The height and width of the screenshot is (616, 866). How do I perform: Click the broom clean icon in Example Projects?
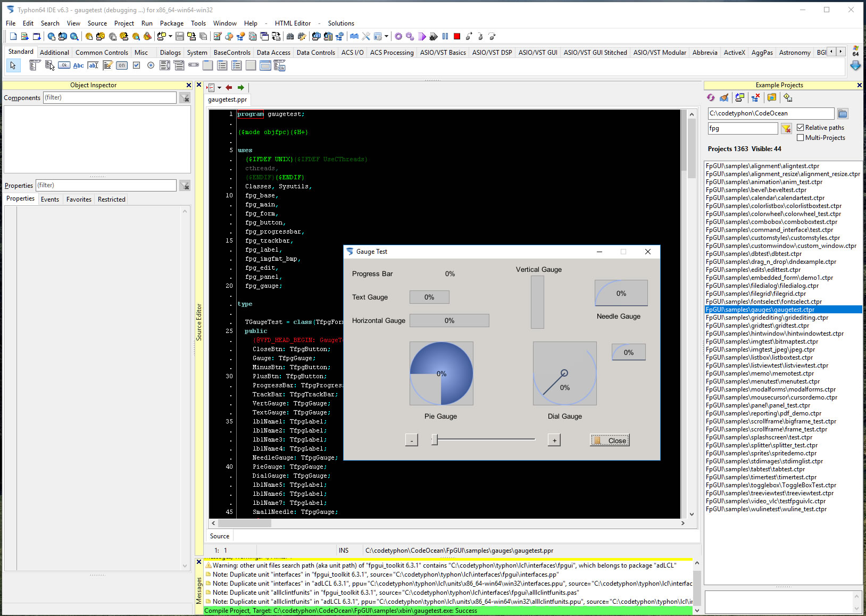click(x=724, y=97)
